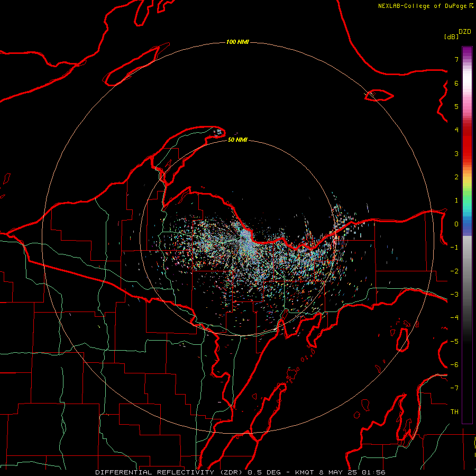Click the 4 value on the color scale

click(456, 130)
